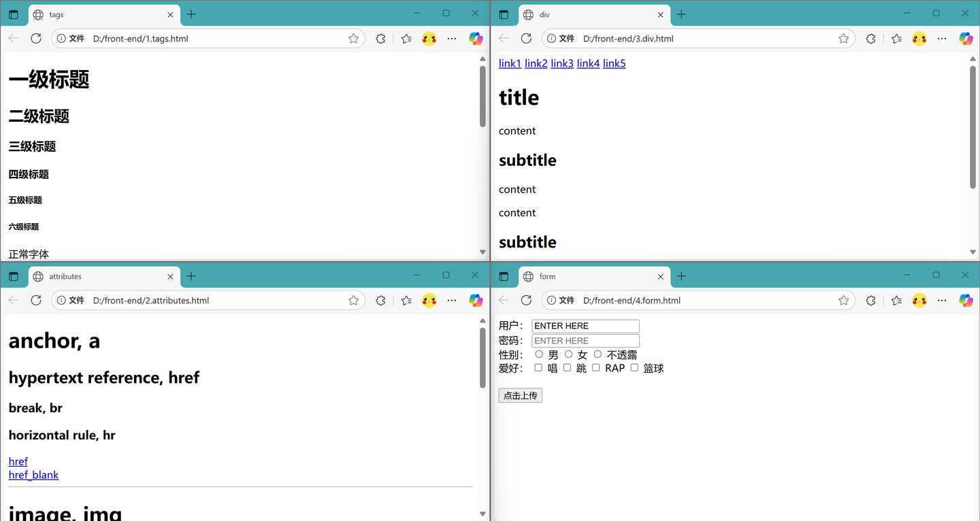Refresh the div window page
Image resolution: width=980 pixels, height=521 pixels.
point(526,39)
